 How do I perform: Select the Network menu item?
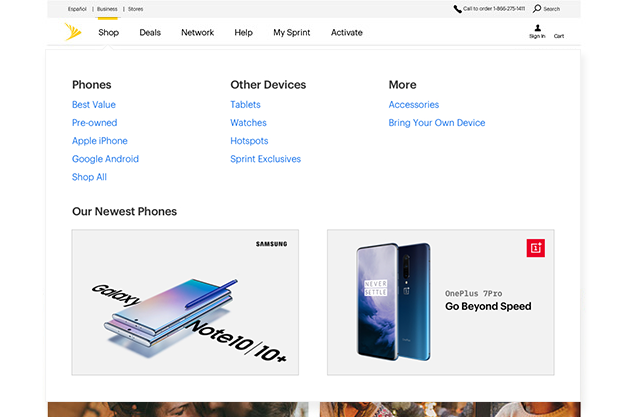197,32
